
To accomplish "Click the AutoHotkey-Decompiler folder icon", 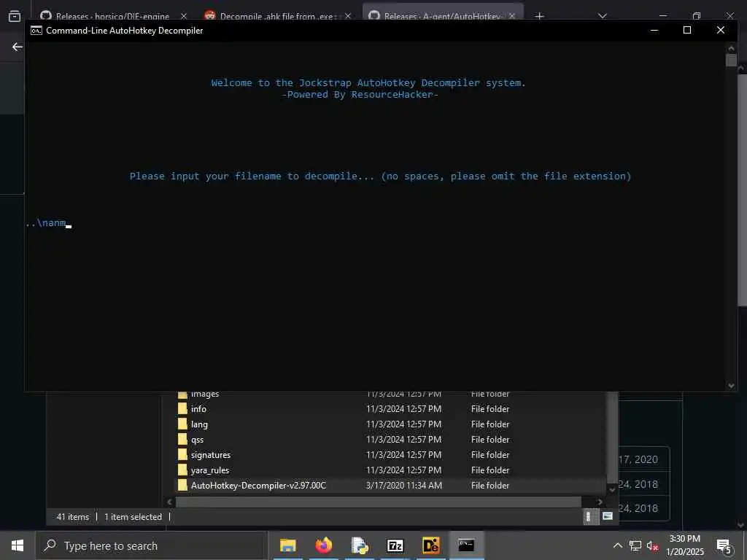I will [x=182, y=485].
